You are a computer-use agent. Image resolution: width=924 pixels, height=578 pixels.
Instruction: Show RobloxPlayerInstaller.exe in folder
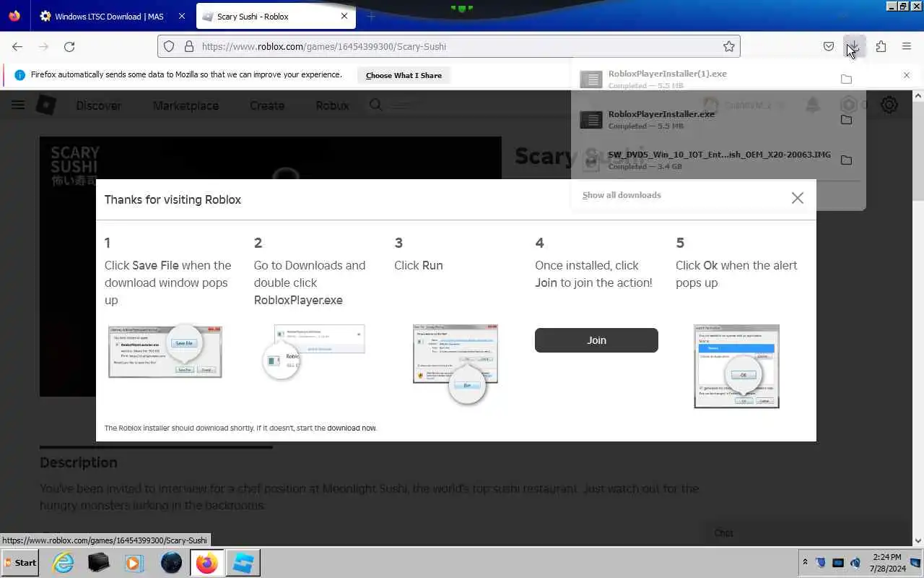847,119
